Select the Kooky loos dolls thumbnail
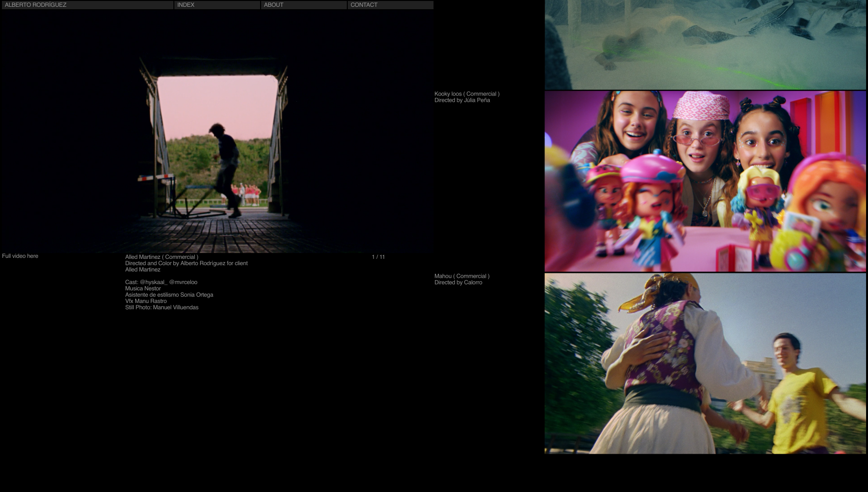 tap(705, 181)
